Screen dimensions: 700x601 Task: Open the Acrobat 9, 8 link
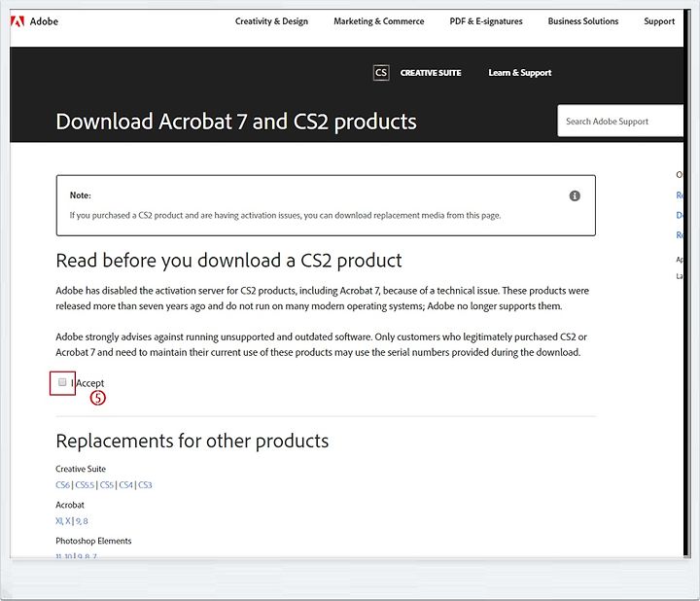click(x=82, y=521)
